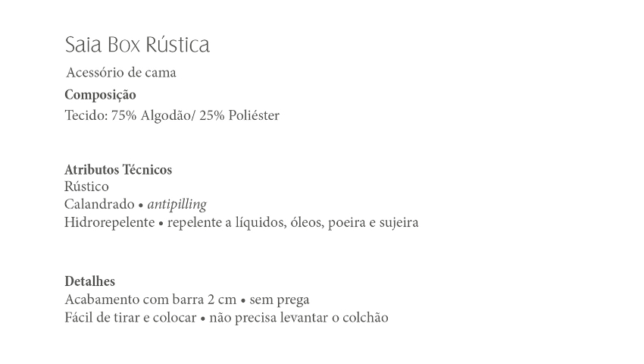Click 'Acabamento com barra 2 cm' text
The height and width of the screenshot is (364, 644).
coord(150,300)
